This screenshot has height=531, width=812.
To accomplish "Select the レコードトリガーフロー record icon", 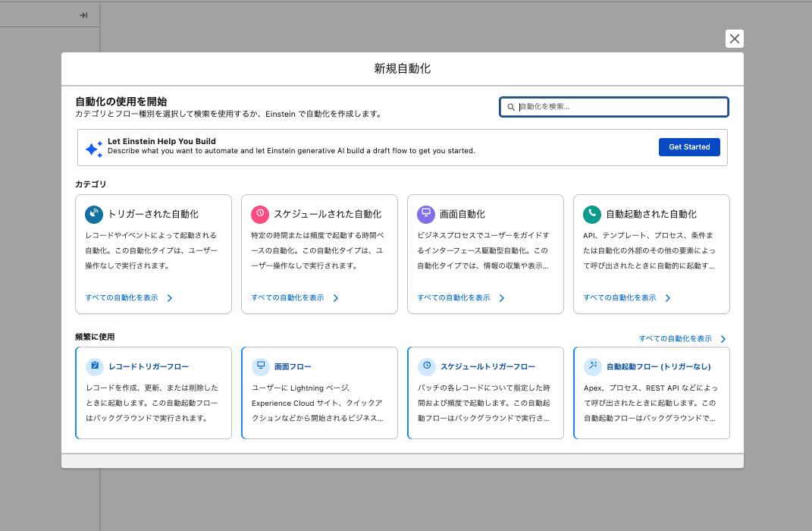I will click(x=94, y=366).
